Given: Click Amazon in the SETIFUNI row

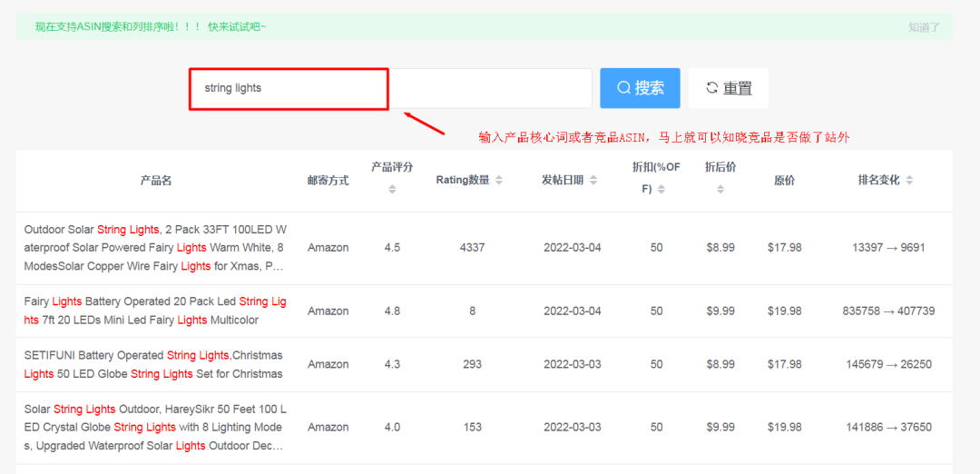Looking at the screenshot, I should click(328, 364).
